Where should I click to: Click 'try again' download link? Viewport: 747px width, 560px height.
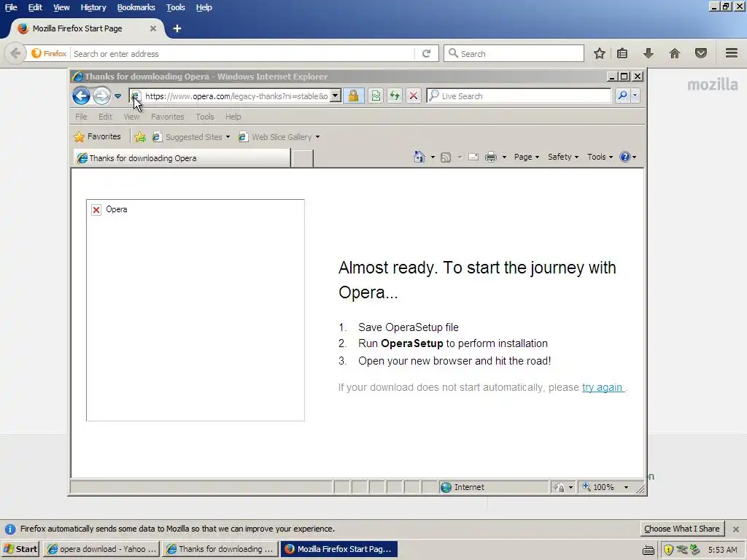(x=602, y=387)
